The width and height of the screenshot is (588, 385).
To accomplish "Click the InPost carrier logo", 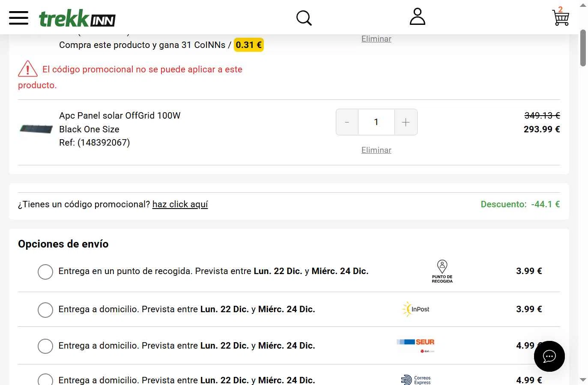I will [x=416, y=309].
